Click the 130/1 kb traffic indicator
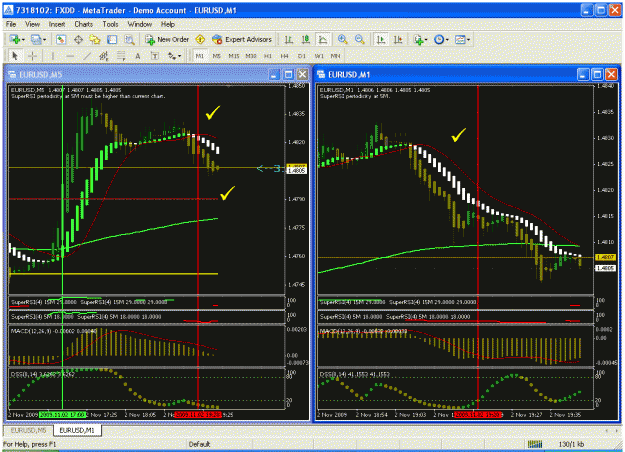The height and width of the screenshot is (452, 625). pos(571,444)
